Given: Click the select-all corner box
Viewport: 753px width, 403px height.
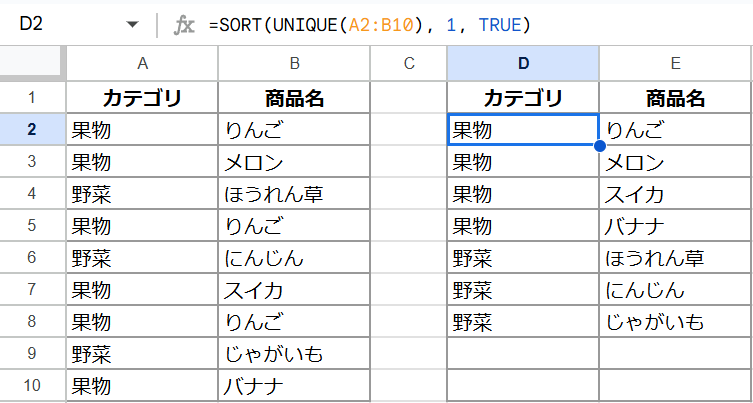Looking at the screenshot, I should pos(32,64).
